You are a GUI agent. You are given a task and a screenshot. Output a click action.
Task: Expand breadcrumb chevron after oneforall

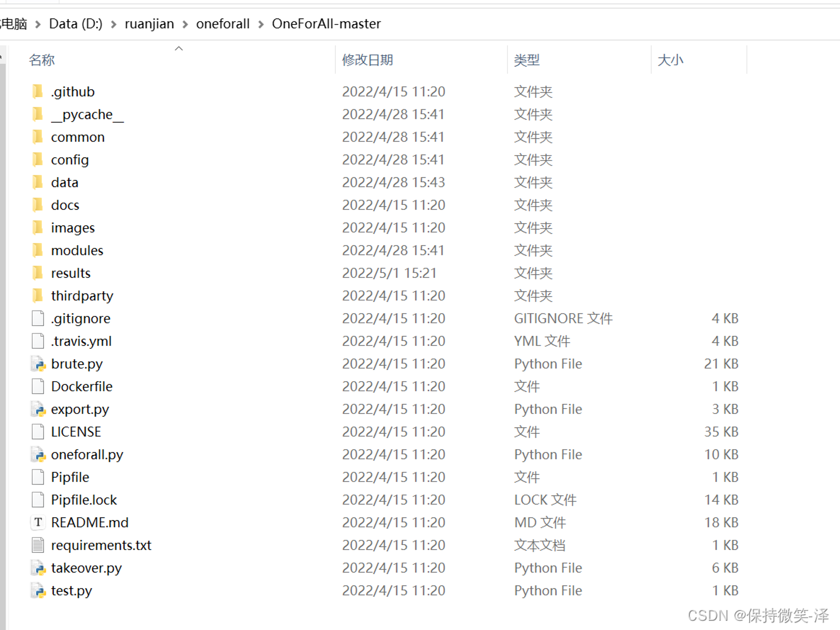point(261,24)
